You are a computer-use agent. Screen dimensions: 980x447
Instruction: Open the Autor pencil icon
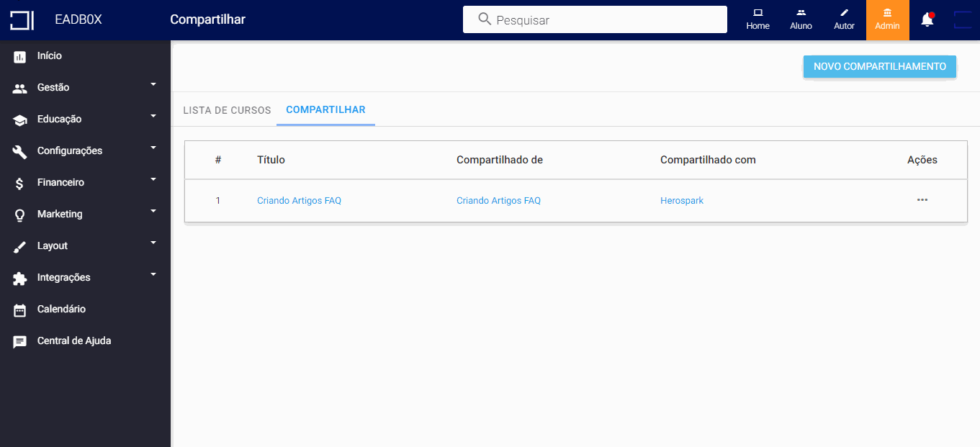(844, 13)
